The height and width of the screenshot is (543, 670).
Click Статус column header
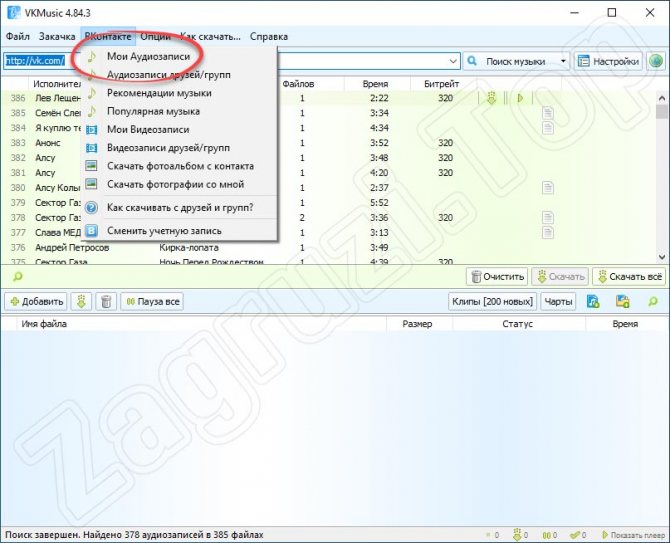(x=517, y=324)
